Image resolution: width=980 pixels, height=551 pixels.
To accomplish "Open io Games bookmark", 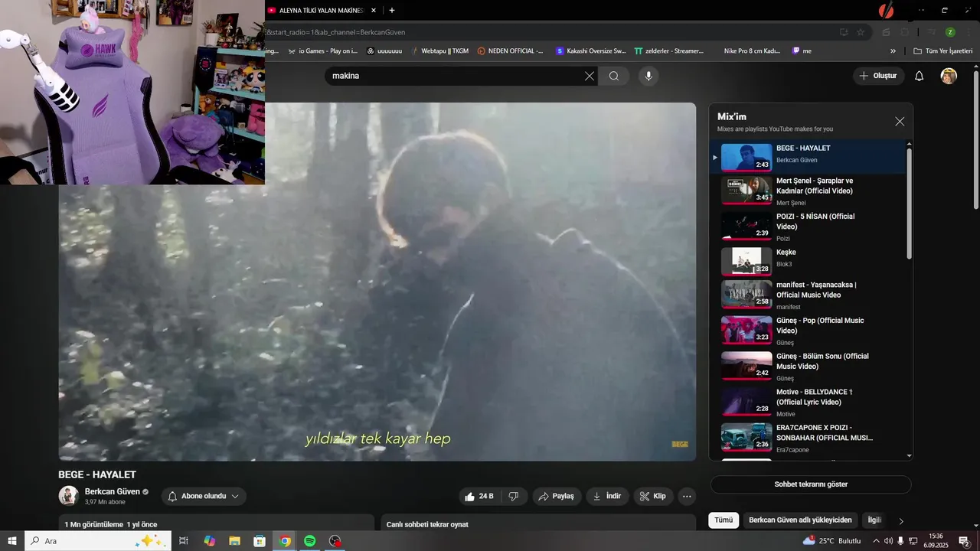I will pos(322,51).
